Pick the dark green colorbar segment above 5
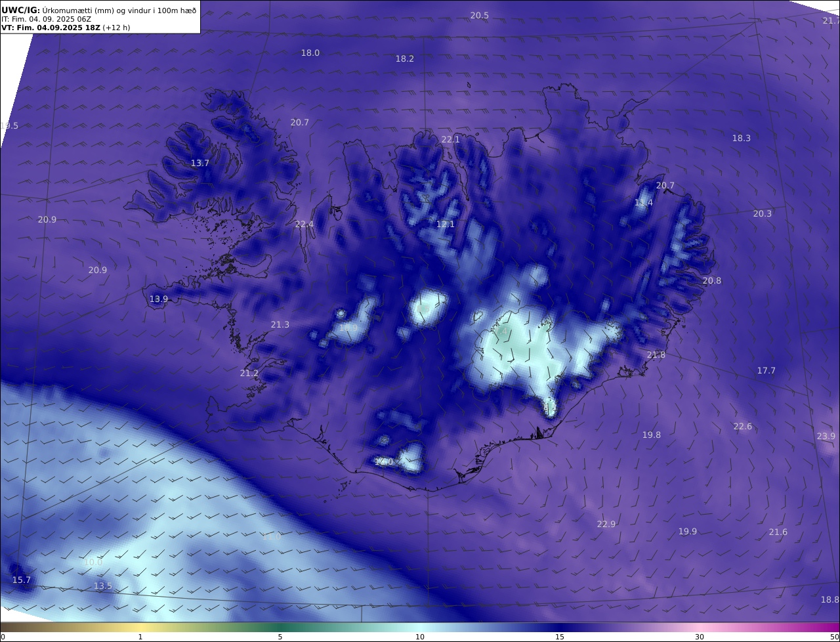The width and height of the screenshot is (840, 642). (280, 627)
